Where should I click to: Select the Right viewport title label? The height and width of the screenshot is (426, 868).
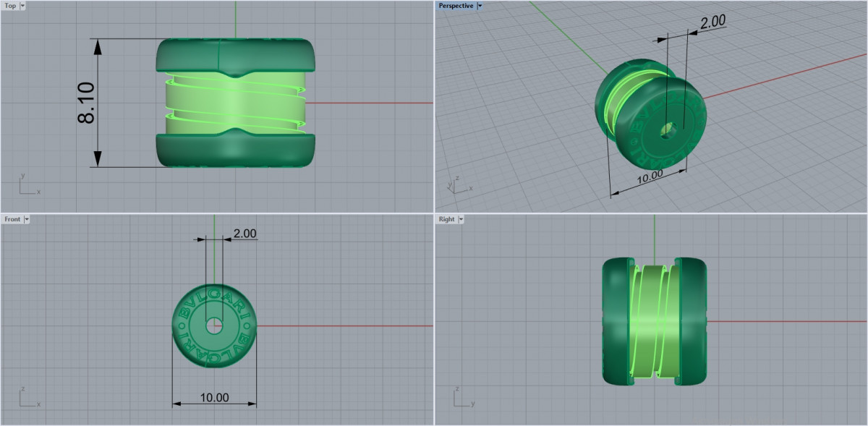pyautogui.click(x=446, y=219)
